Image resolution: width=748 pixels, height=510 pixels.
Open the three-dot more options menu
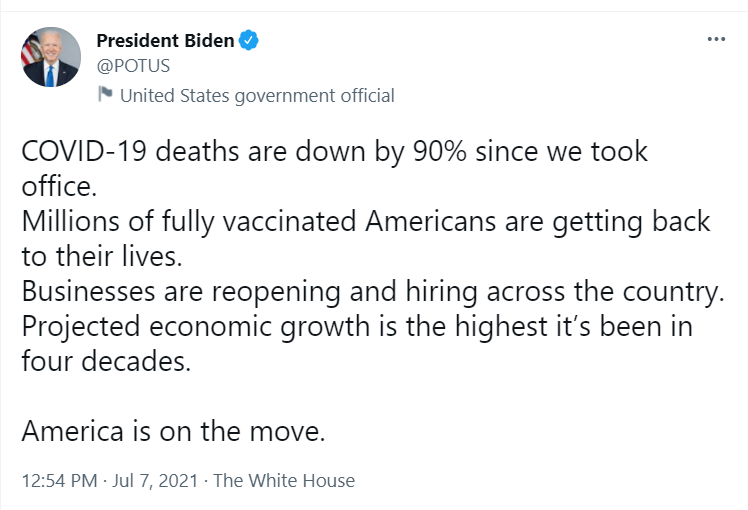(x=716, y=39)
